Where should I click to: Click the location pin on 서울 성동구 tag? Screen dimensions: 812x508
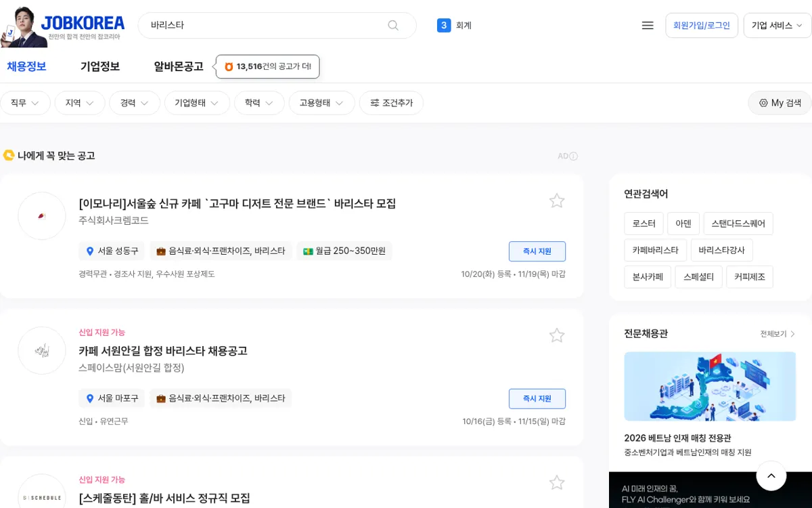(x=90, y=251)
